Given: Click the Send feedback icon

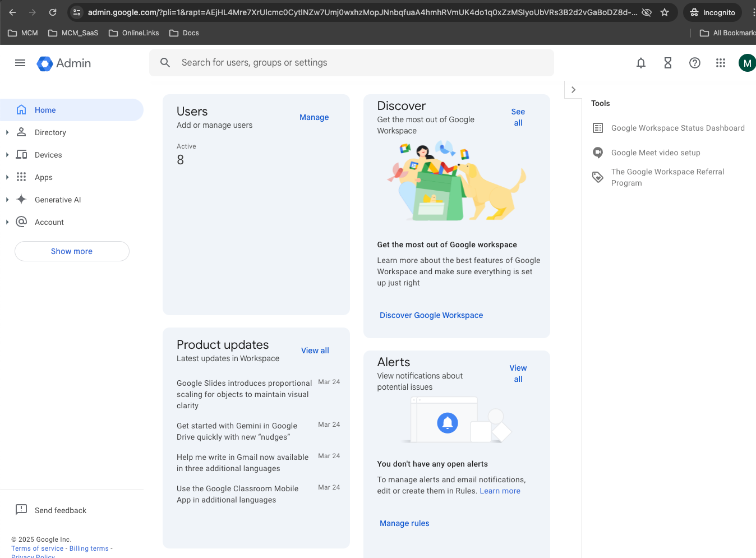Looking at the screenshot, I should (21, 510).
